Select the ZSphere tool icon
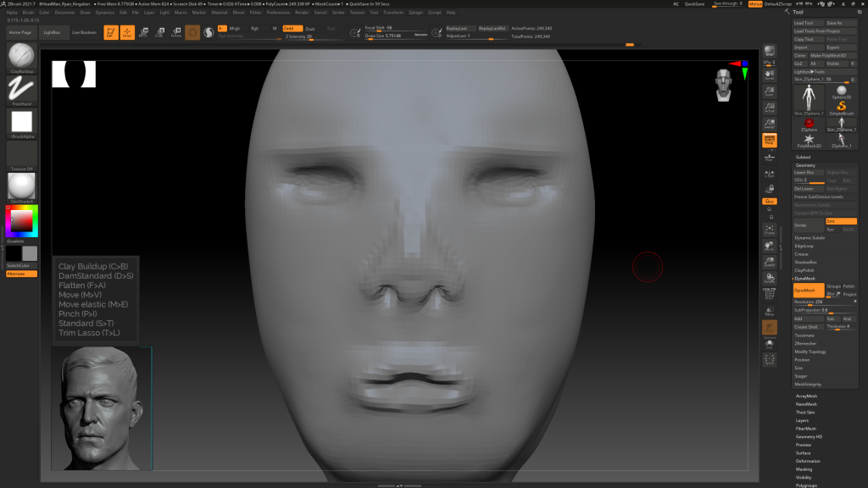 pos(809,124)
